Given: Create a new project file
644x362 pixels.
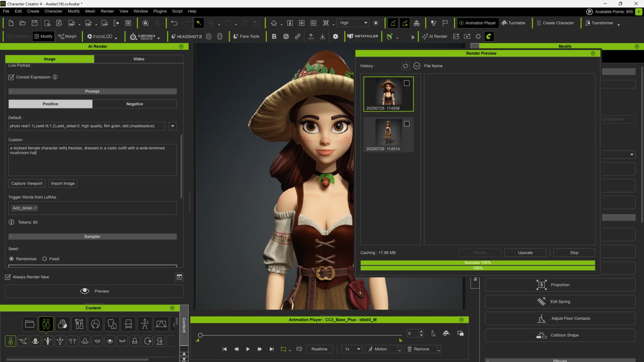Looking at the screenshot, I should coord(11,23).
